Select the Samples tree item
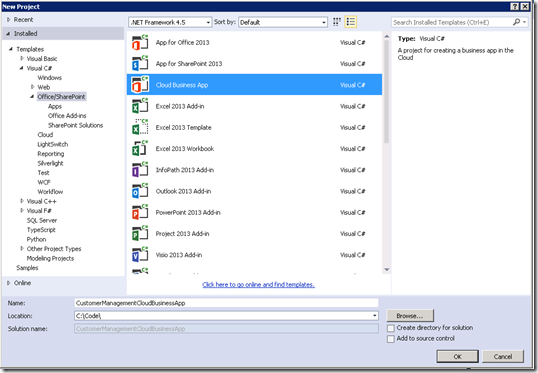This screenshot has height=373, width=538. 27,268
